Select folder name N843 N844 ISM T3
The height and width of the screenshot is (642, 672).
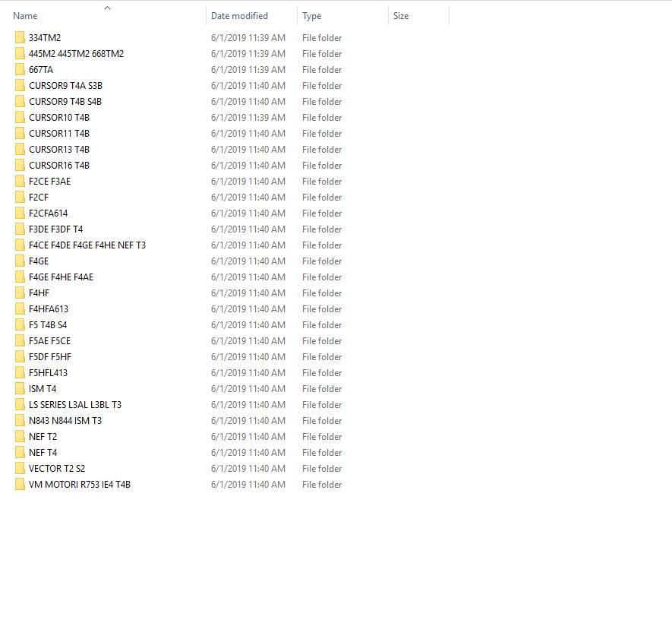pyautogui.click(x=65, y=421)
